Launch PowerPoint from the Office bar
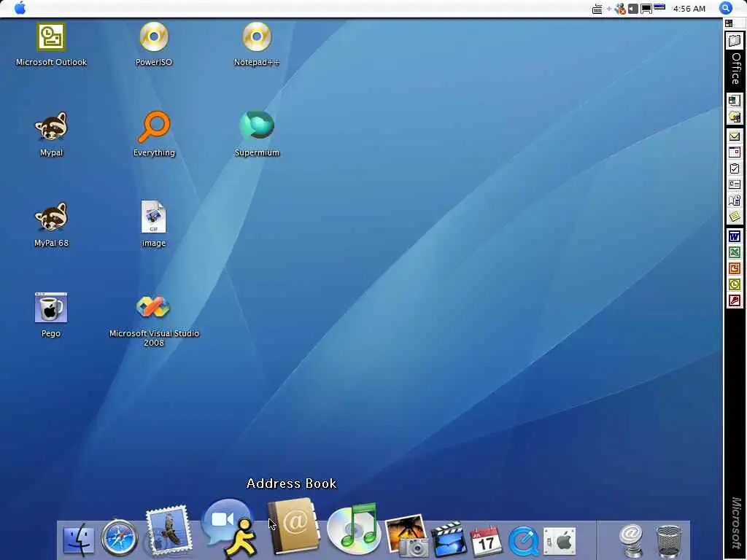 point(734,268)
